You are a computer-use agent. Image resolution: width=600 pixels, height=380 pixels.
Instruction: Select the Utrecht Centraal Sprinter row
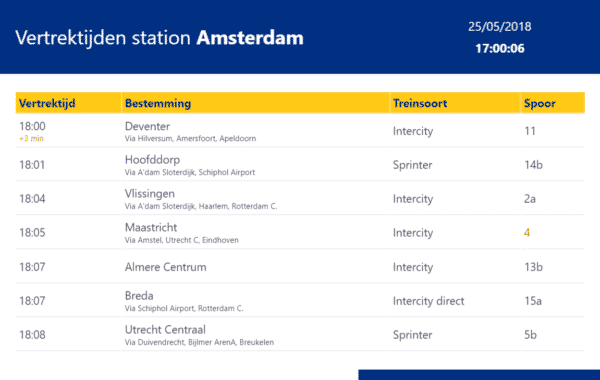tap(300, 334)
